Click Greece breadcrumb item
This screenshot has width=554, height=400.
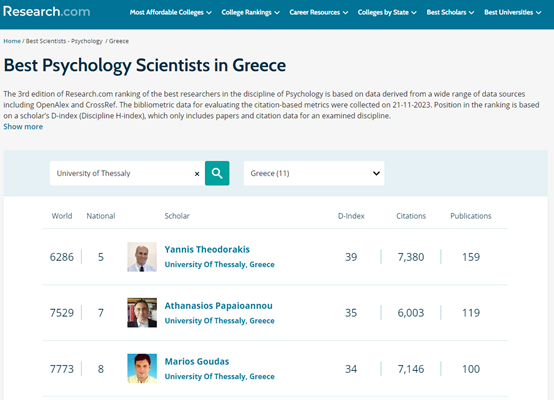tap(119, 41)
